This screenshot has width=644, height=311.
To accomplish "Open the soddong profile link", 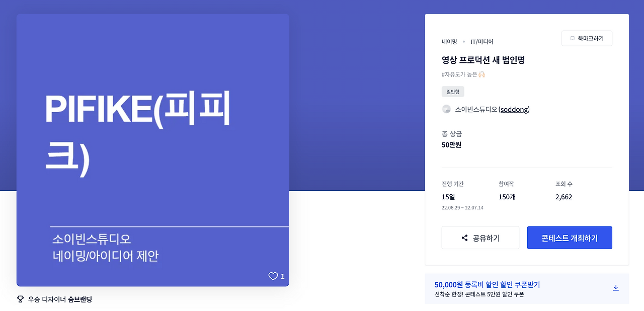I will tap(514, 109).
